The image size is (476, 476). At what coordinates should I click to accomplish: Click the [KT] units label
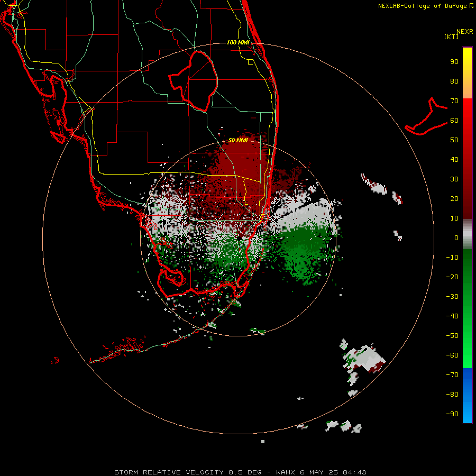451,36
